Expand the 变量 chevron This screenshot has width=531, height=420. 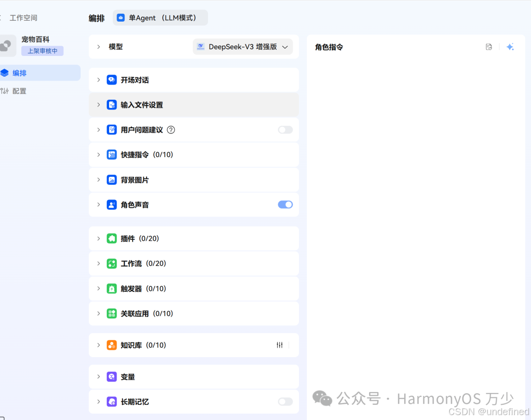tap(98, 377)
